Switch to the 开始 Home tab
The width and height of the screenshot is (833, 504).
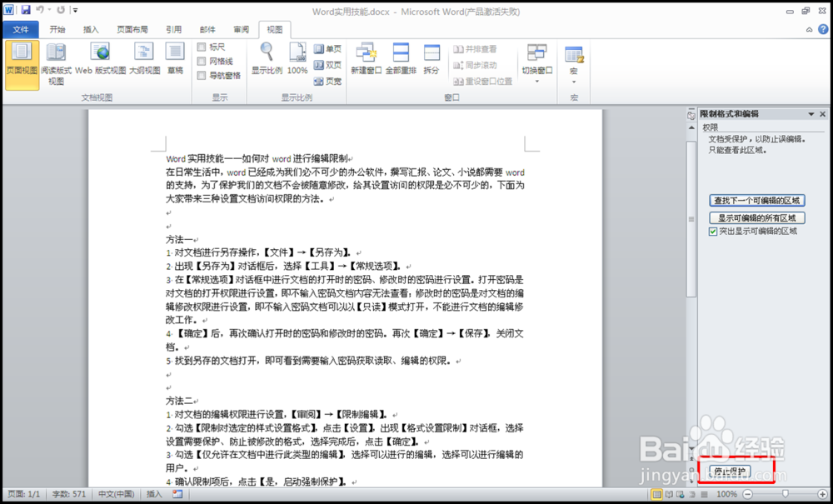pyautogui.click(x=57, y=30)
